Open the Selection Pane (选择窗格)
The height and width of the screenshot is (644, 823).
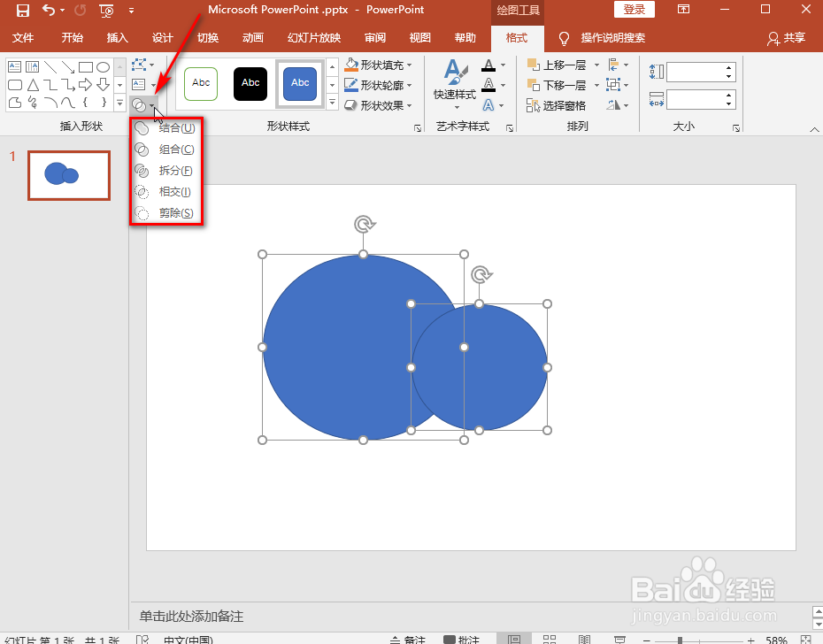(557, 105)
